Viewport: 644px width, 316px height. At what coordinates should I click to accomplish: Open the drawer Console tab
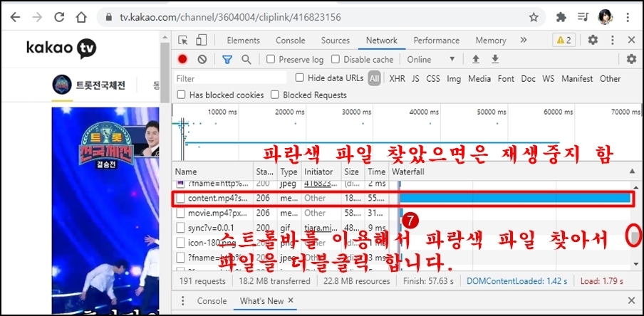tap(212, 301)
